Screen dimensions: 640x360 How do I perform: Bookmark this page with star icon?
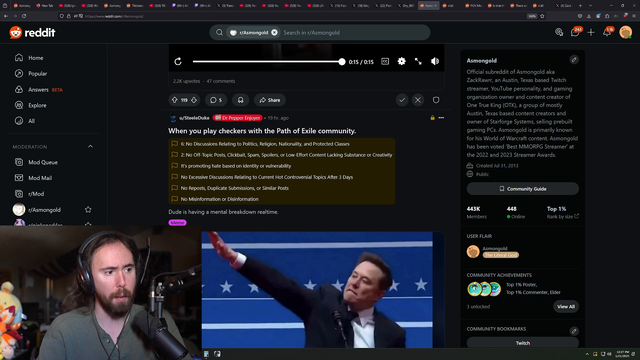[x=542, y=16]
